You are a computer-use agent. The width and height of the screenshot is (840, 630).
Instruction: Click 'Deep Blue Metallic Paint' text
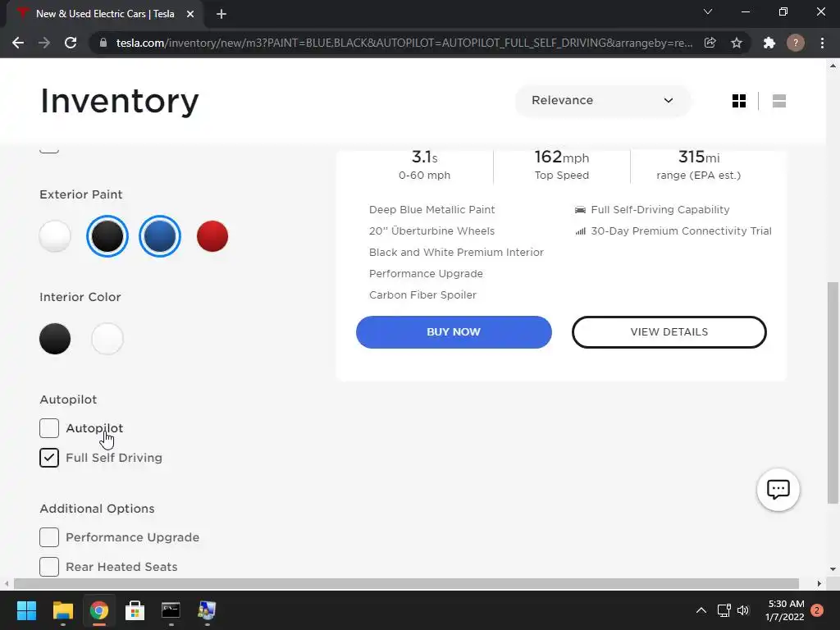(431, 209)
